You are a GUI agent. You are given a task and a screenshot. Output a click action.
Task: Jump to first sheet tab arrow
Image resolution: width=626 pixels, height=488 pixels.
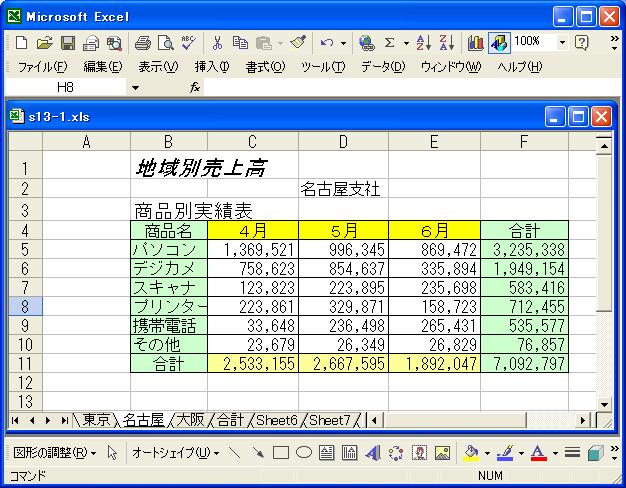(15, 420)
